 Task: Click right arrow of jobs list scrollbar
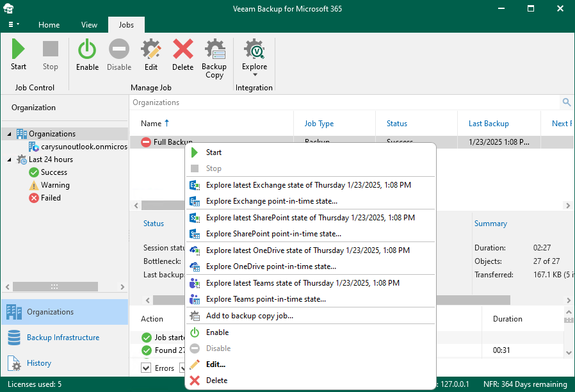(568, 206)
